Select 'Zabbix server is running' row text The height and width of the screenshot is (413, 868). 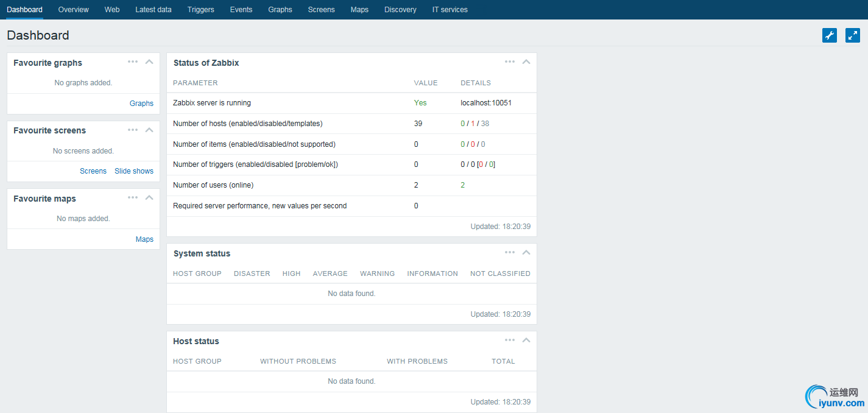tap(212, 103)
